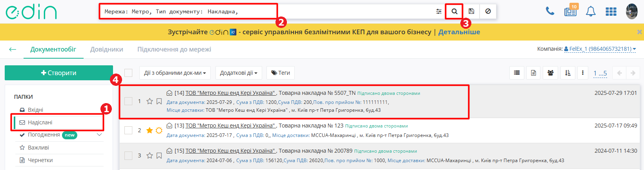This screenshot has width=644, height=170.
Task: Open more options vertical dots
Action: click(x=583, y=73)
